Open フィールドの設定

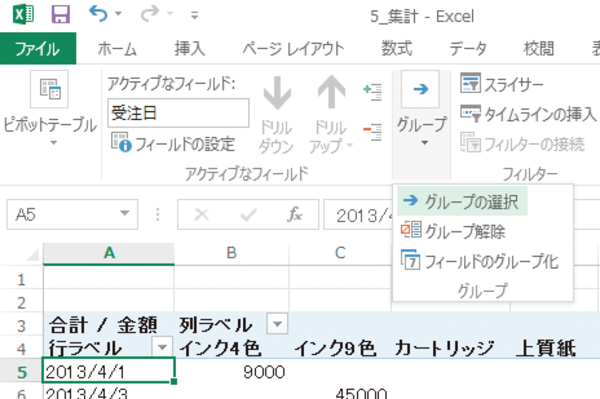(x=173, y=143)
